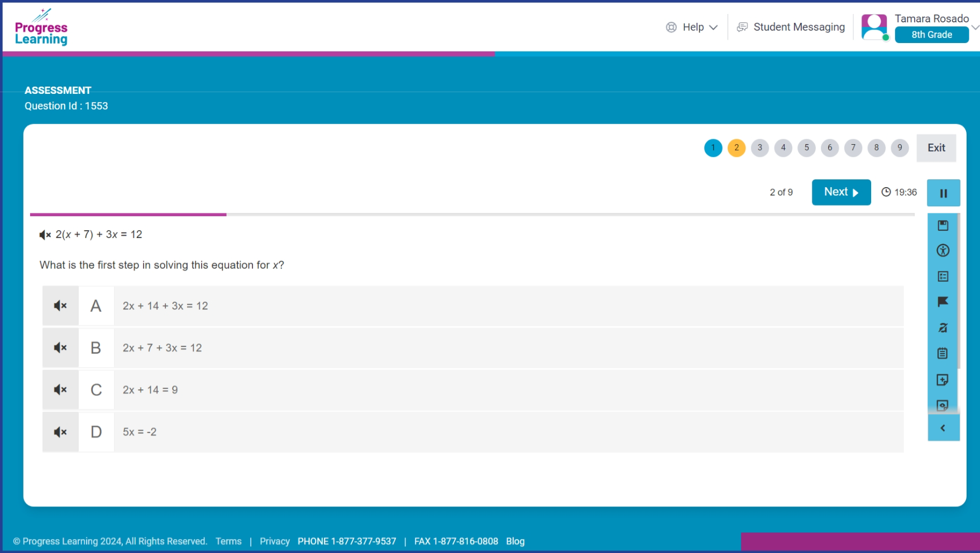Screen dimensions: 980x553
Task: Choose answer B: 2x + 7 + 3x = 12
Action: pos(473,348)
